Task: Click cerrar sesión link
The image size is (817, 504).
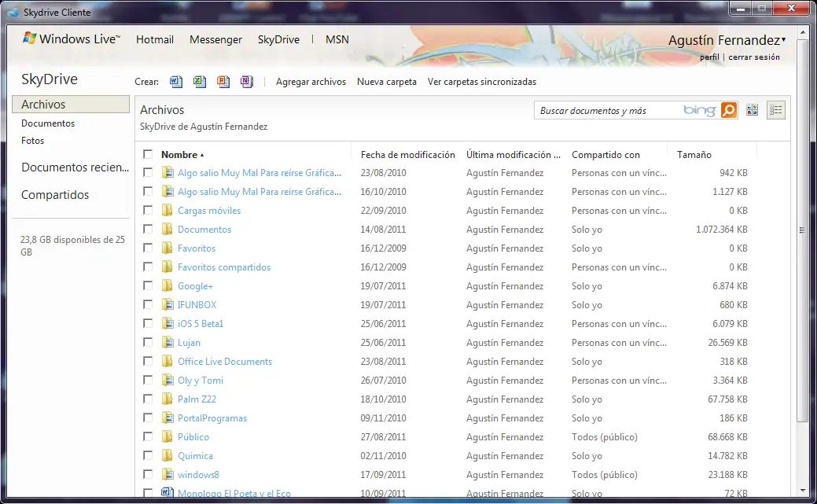Action: click(754, 57)
